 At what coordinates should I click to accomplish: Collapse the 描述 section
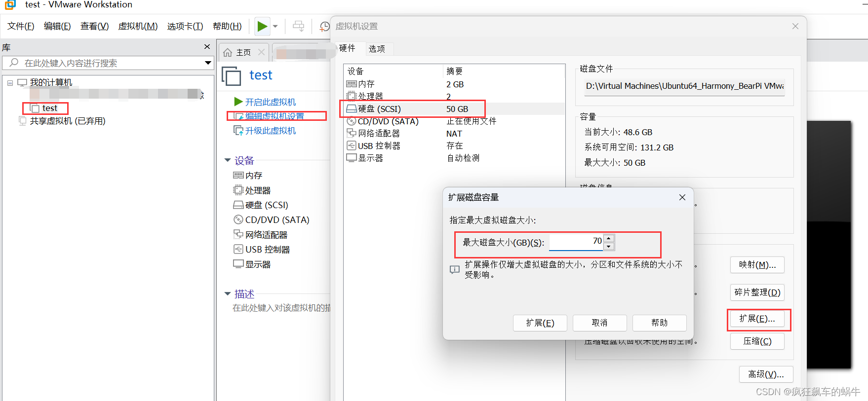point(228,294)
